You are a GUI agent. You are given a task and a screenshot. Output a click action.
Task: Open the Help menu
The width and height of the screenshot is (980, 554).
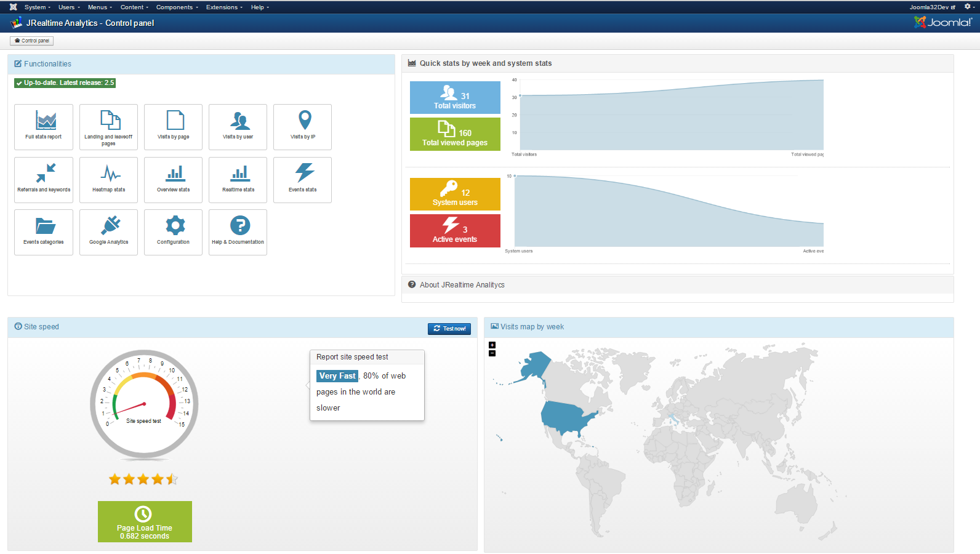click(260, 7)
